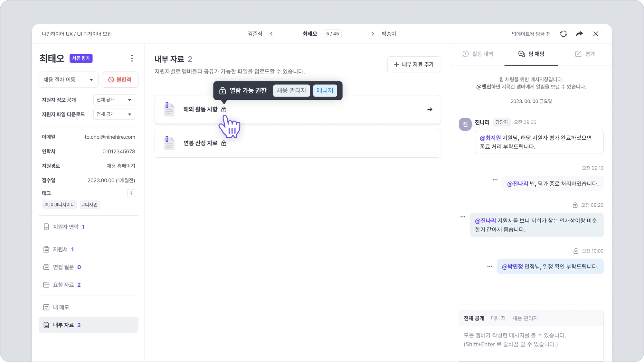Go to previous applicant 김준식 arrow
Screen dimensions: 644x362
coord(271,34)
